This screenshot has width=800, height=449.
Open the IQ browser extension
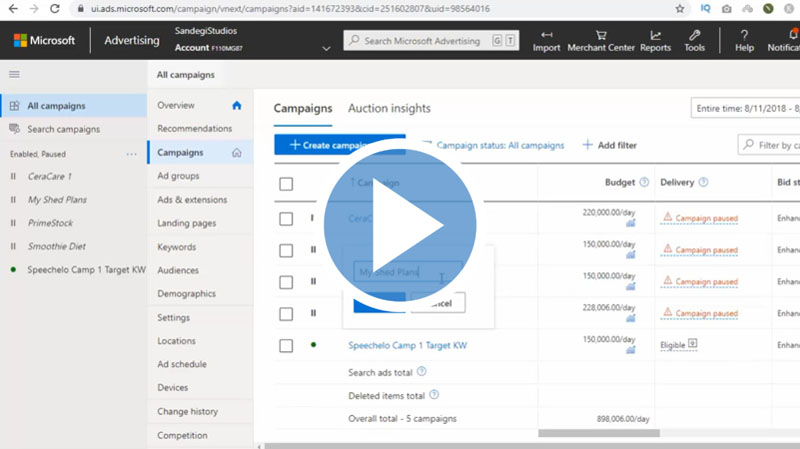[x=706, y=9]
